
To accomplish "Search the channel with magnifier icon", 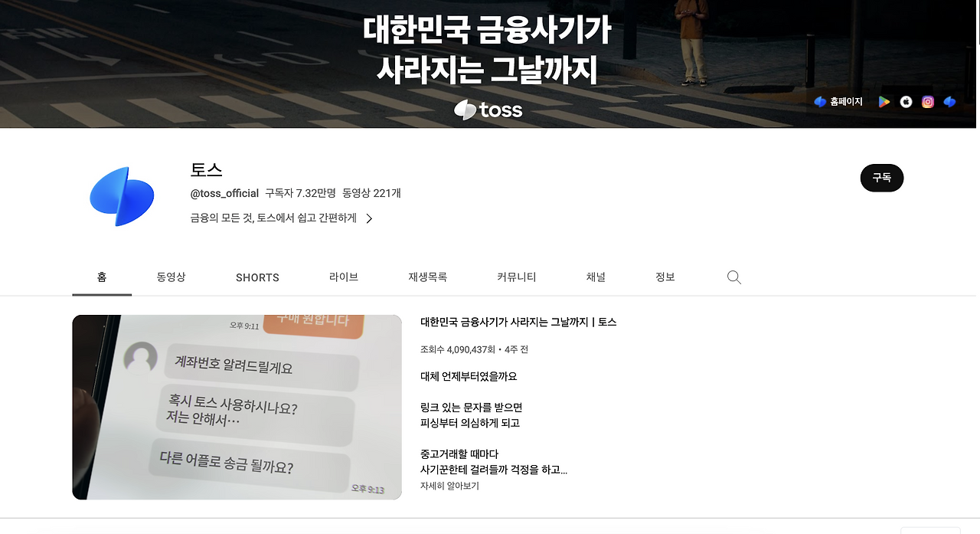I will click(x=733, y=277).
